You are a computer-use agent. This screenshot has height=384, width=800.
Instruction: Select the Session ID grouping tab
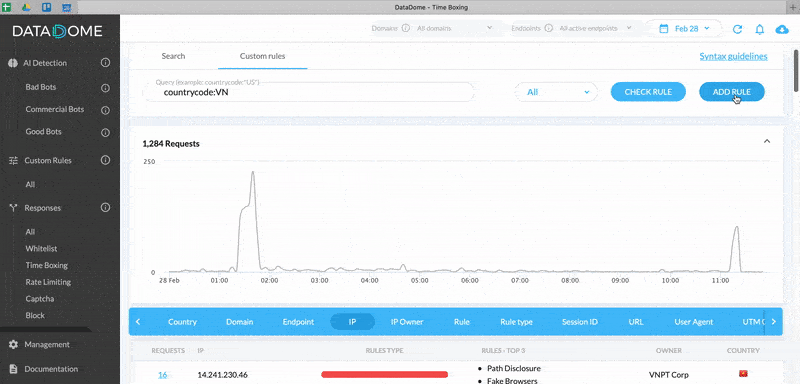[x=580, y=322]
